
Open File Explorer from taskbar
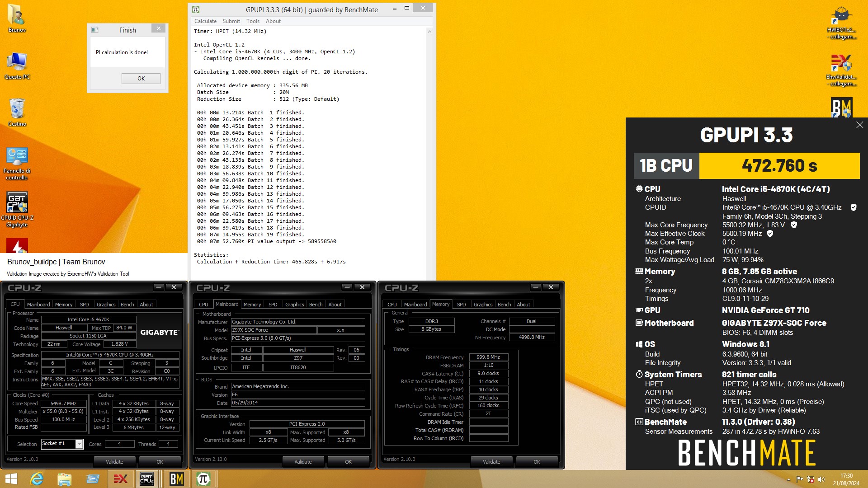pyautogui.click(x=65, y=479)
